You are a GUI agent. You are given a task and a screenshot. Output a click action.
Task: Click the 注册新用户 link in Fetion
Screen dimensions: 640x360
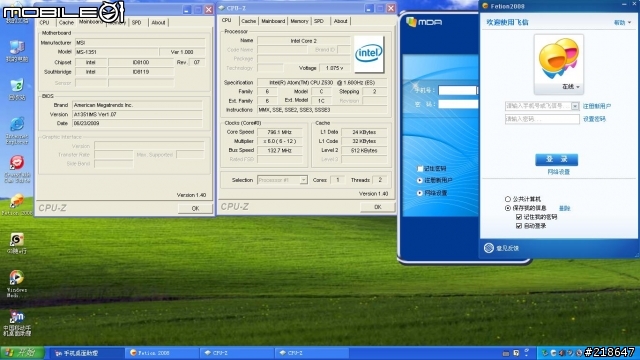coord(597,106)
